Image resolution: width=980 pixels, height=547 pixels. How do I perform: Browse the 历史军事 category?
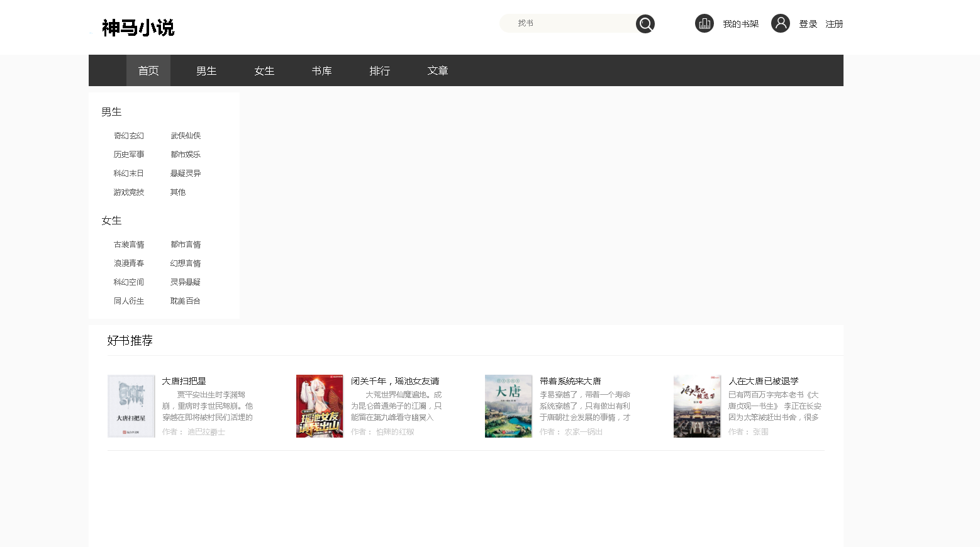(x=129, y=155)
